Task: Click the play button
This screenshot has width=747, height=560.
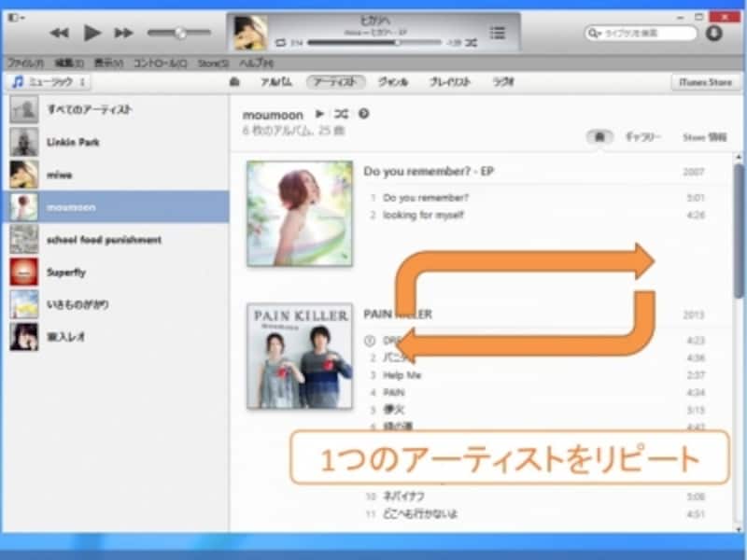Action: coord(92,33)
